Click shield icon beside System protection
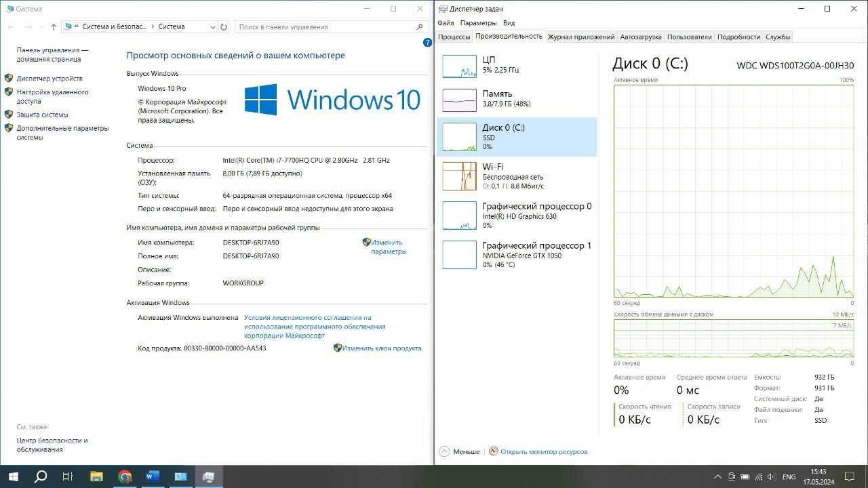 pos(9,115)
